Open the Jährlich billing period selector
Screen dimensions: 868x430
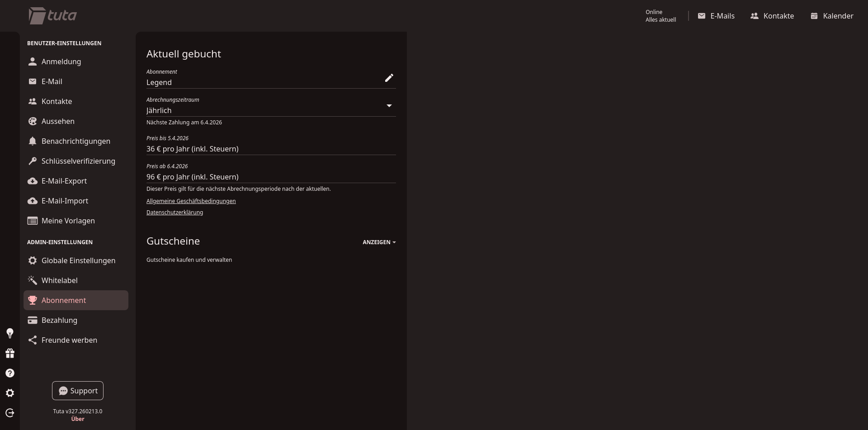(262, 110)
